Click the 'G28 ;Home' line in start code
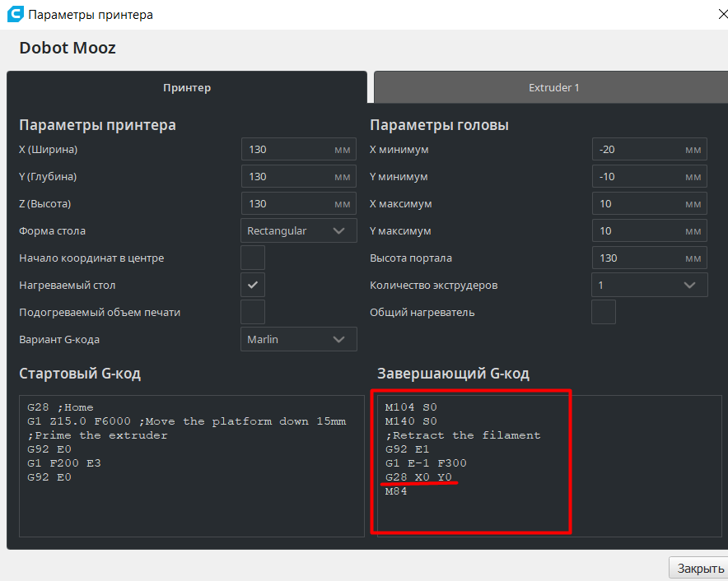728x581 pixels. pyautogui.click(x=60, y=407)
